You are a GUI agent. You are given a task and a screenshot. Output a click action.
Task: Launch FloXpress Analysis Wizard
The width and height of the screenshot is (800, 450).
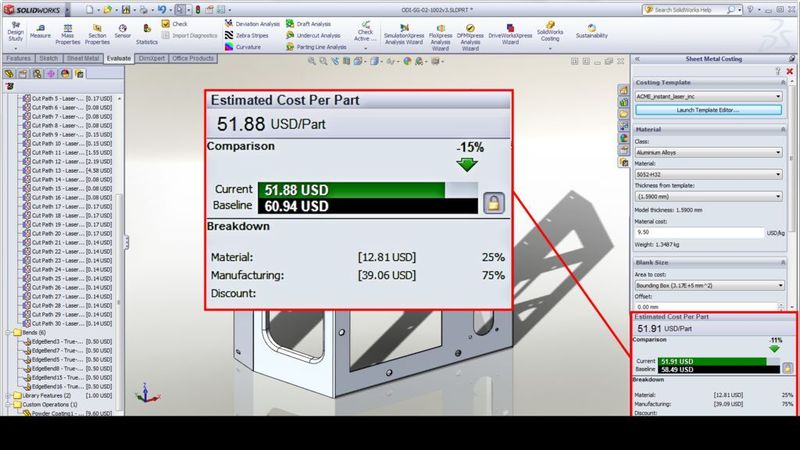(x=440, y=37)
